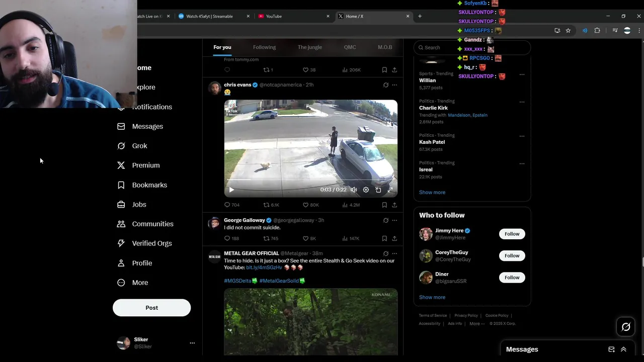Switch to the M.O.B tab
Screen dimensions: 644x362
tap(385, 47)
